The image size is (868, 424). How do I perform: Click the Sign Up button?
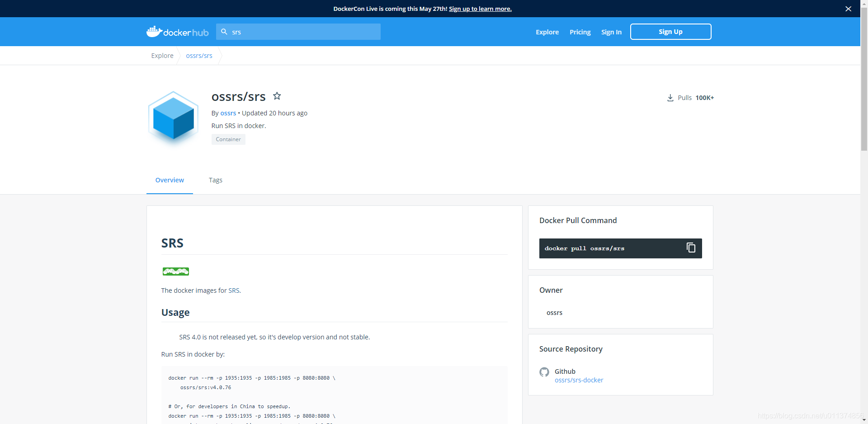point(670,32)
